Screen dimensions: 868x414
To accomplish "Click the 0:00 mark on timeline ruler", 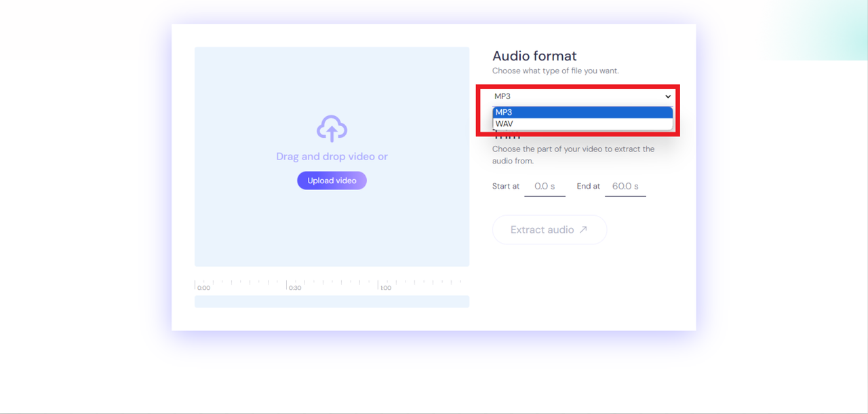I will 203,288.
